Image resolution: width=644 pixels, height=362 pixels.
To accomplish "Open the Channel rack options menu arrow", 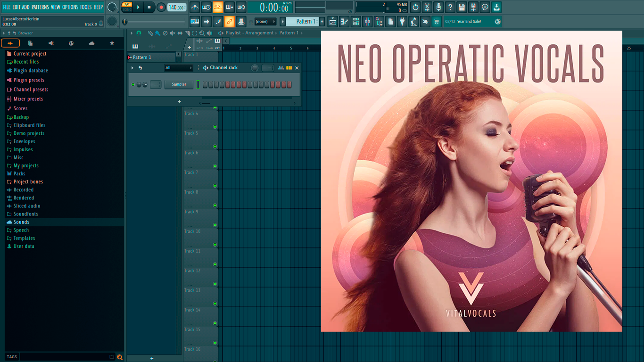I will tap(132, 68).
